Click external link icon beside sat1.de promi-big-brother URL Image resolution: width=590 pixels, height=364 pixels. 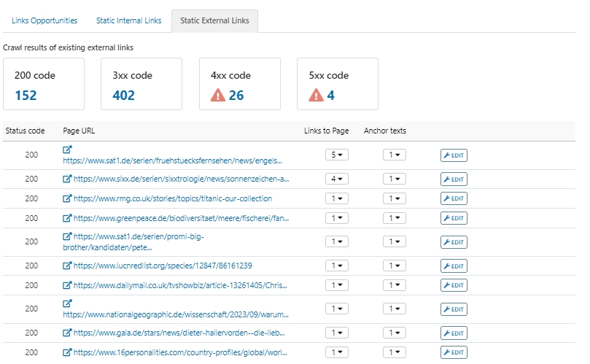coord(67,236)
